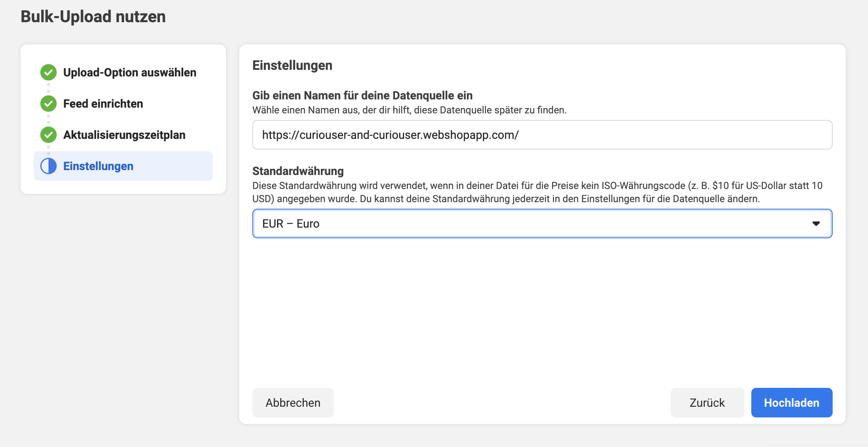Screen dimensions: 868x447
Task: Open the Upload-Option auswählen step
Action: [x=129, y=72]
